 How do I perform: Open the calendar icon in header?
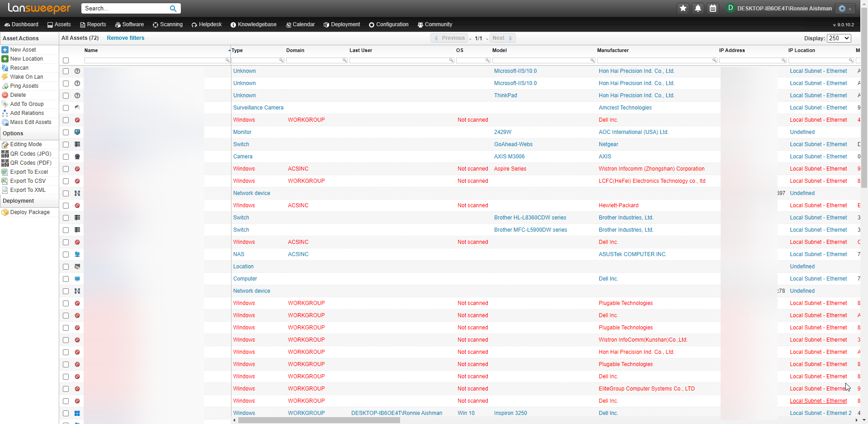(x=713, y=8)
